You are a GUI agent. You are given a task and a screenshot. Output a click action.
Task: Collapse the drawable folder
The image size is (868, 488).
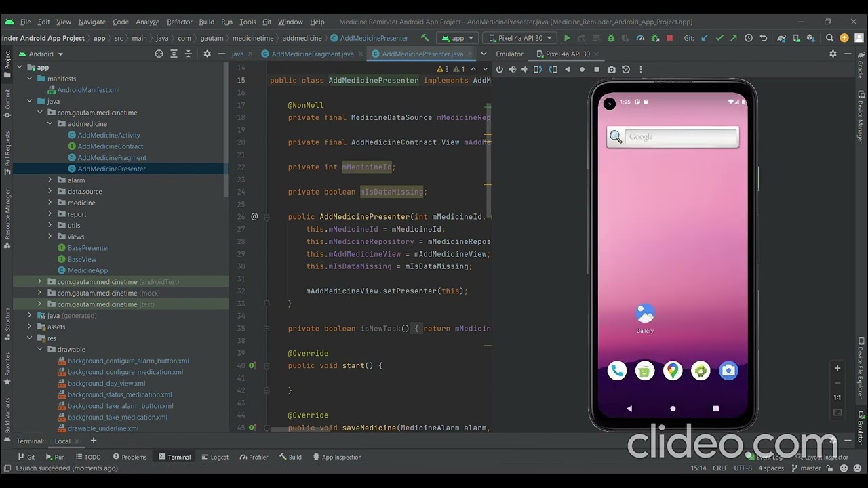pos(40,350)
